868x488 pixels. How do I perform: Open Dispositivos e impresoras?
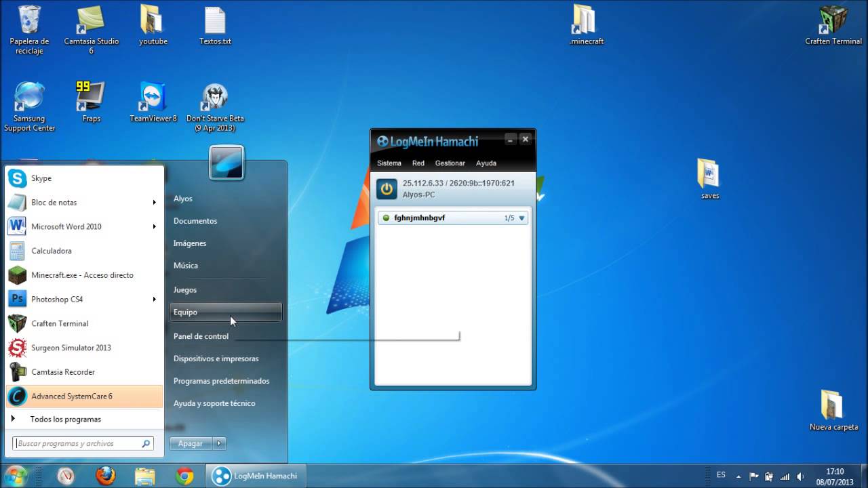tap(216, 359)
